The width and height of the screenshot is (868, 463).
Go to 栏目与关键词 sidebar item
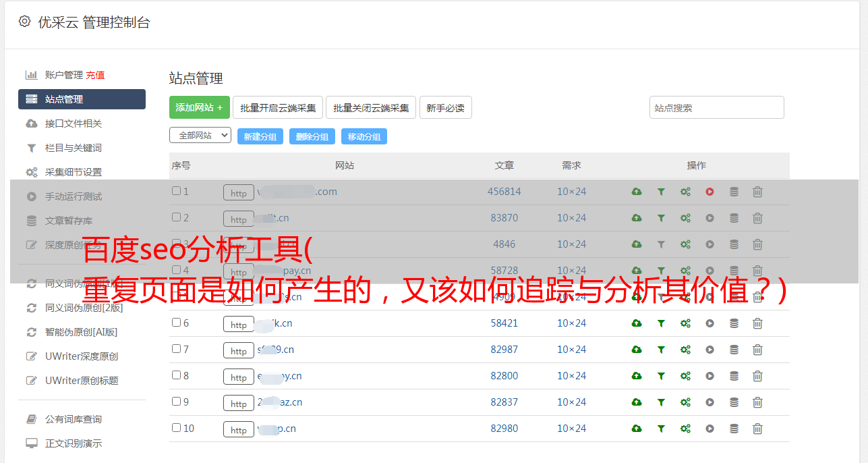point(73,148)
